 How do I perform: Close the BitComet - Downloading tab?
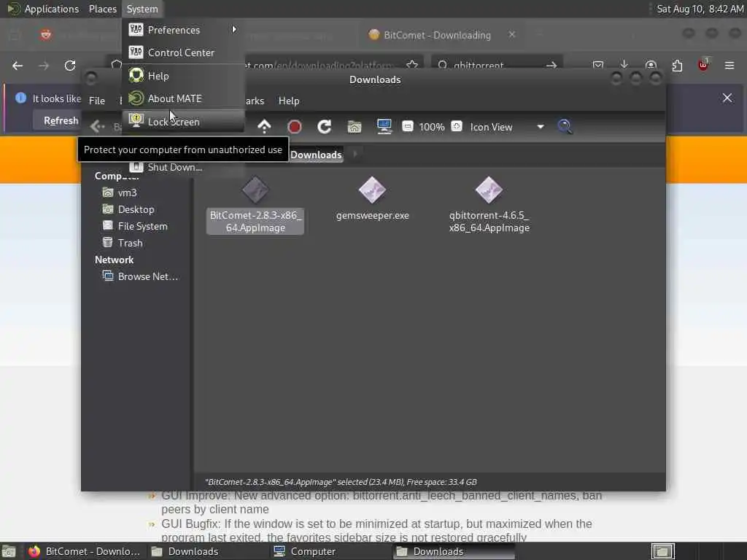(512, 35)
